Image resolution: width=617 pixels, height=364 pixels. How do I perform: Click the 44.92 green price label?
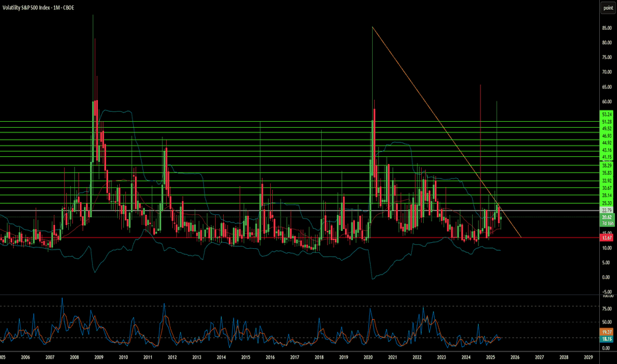pos(607,143)
